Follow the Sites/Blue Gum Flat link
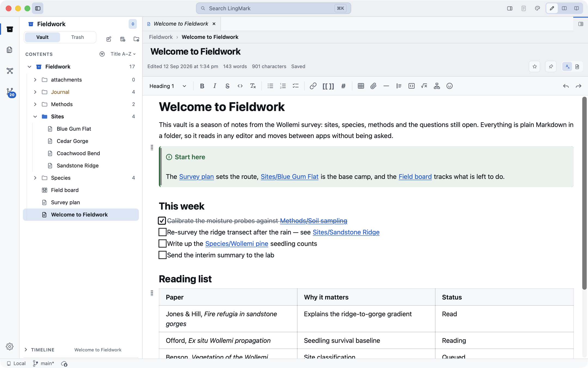Image resolution: width=588 pixels, height=368 pixels. coord(289,176)
